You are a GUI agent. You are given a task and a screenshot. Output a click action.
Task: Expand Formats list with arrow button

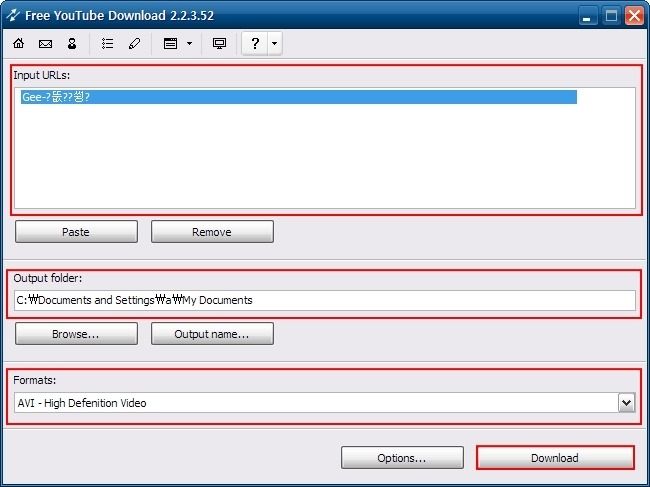pyautogui.click(x=626, y=402)
